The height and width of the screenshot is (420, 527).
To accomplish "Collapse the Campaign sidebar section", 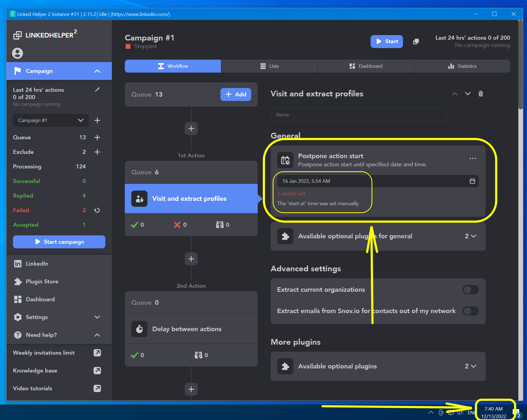I will coord(97,71).
